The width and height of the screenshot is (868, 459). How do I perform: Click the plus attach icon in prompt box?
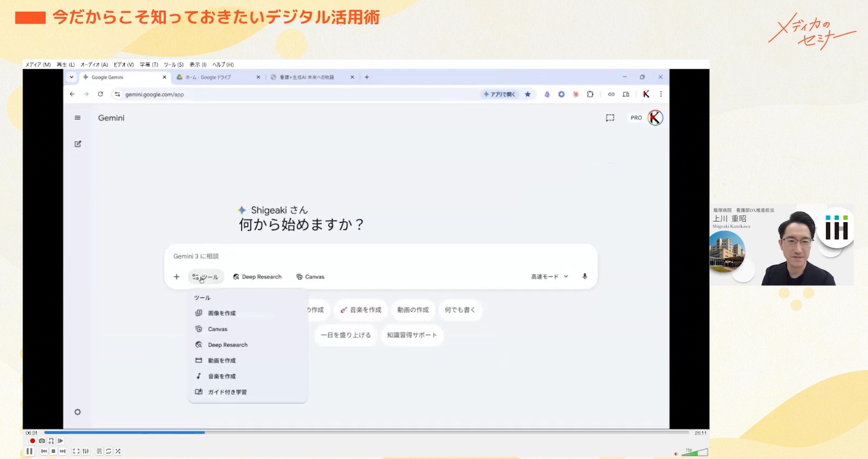(x=177, y=277)
